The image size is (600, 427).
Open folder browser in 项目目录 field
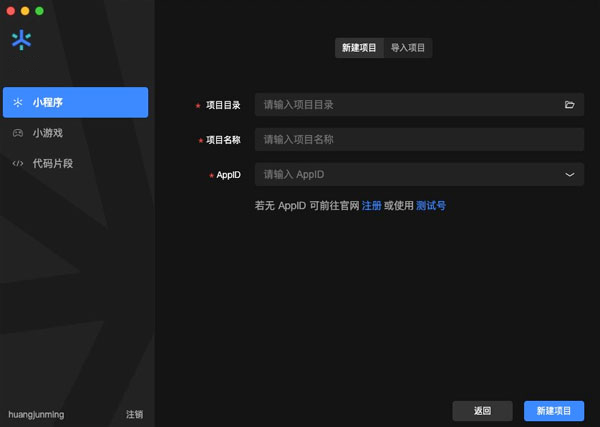click(569, 105)
